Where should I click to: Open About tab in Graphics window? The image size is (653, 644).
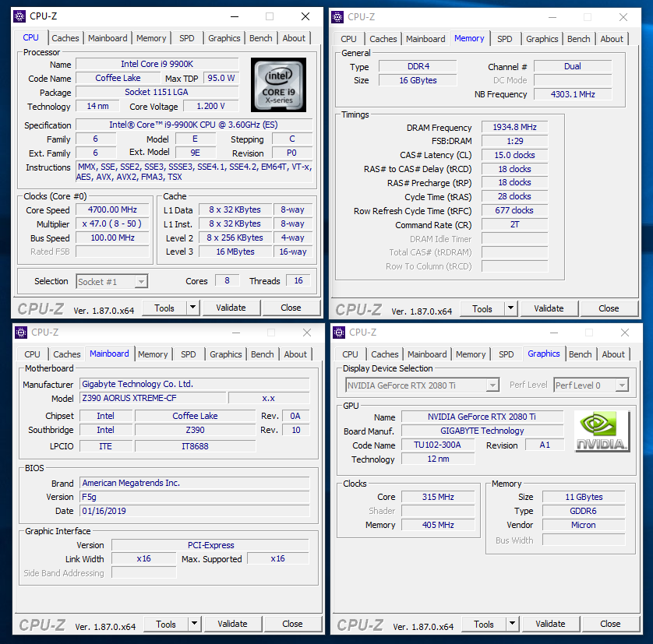(613, 354)
